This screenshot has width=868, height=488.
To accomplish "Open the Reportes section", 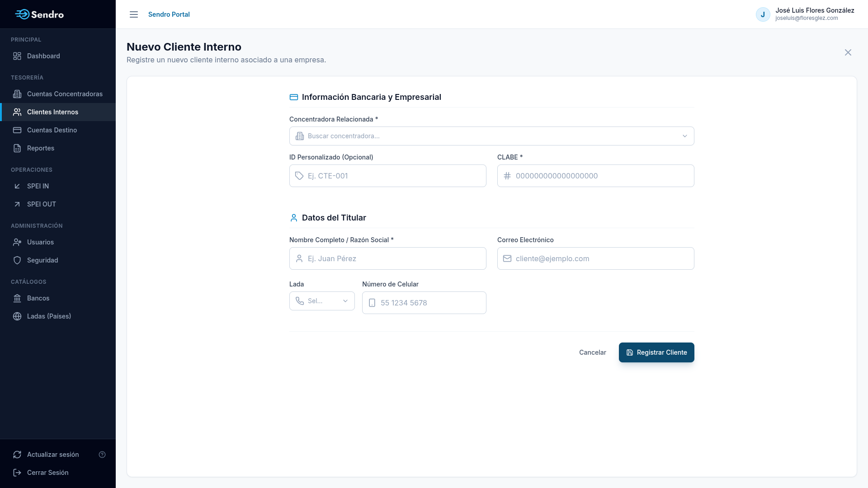I will coord(58,148).
